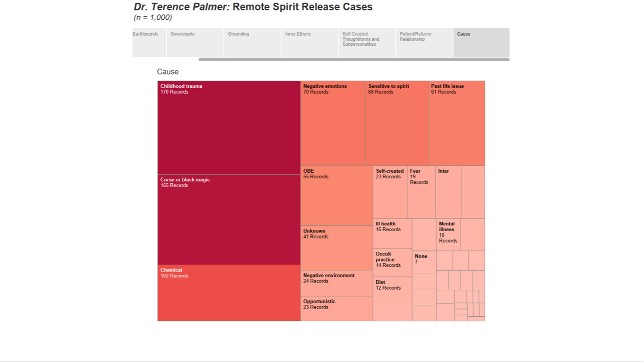
Task: Open the Inner Etheric tab
Action: tap(310, 43)
